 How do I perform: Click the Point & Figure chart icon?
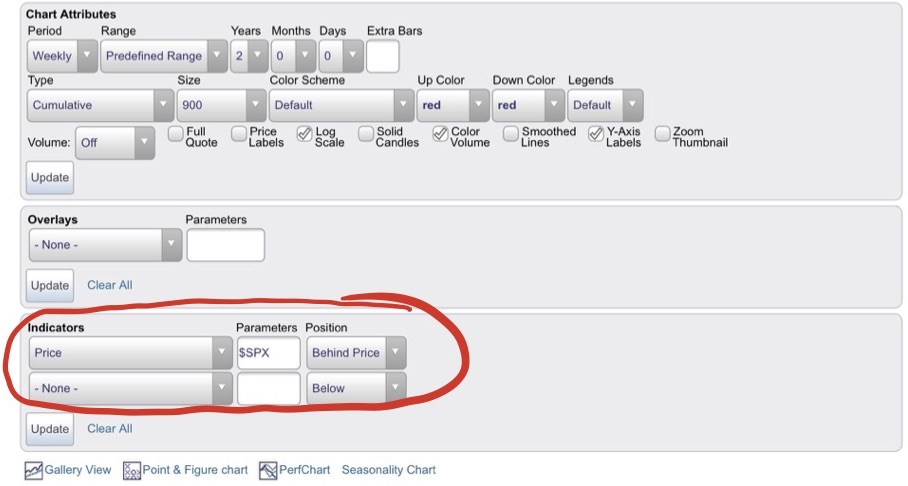132,470
